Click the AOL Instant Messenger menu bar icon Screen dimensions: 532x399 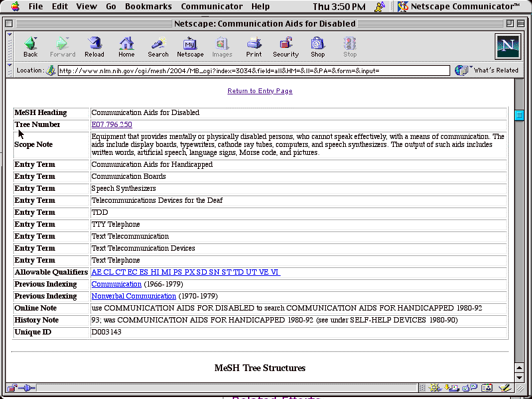point(380,6)
